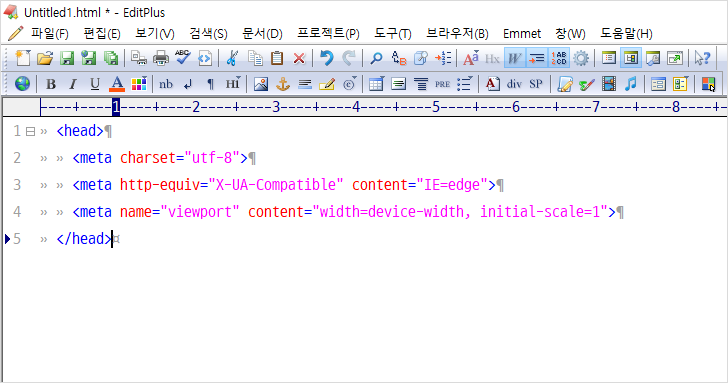This screenshot has height=383, width=728.
Task: Toggle Word Wrap W button
Action: 514,58
